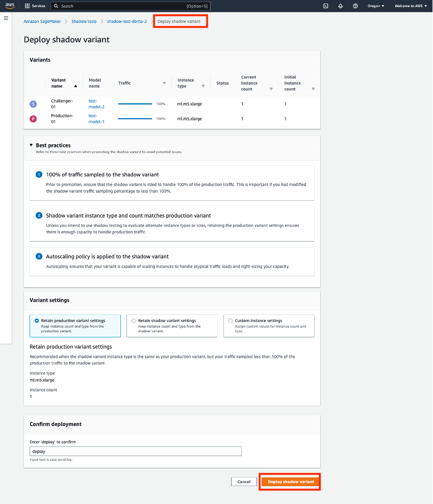
Task: Go to Shadow tests breadcrumb
Action: coord(84,21)
